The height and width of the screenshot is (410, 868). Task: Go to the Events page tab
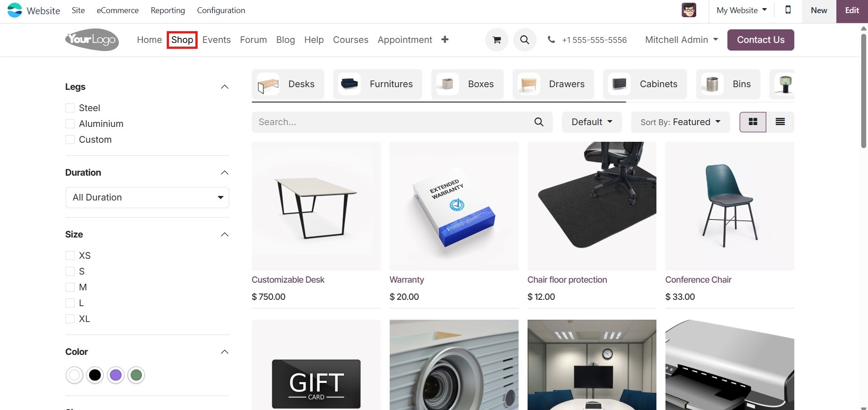tap(217, 40)
